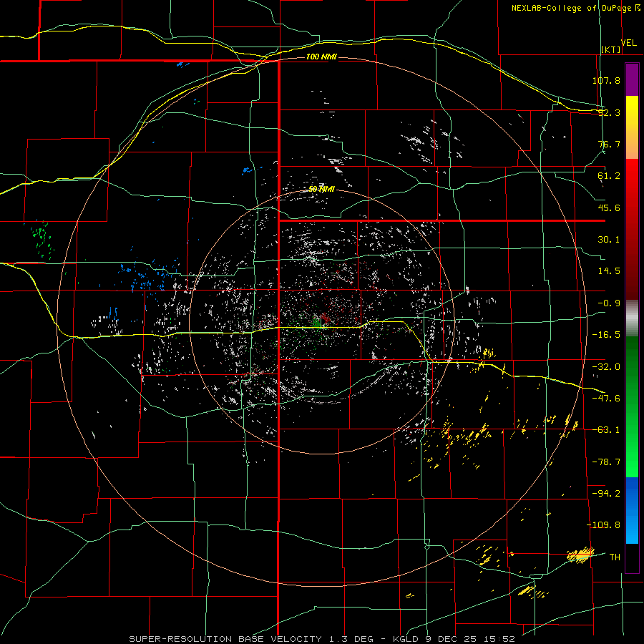Click the 107.8 velocity scale value
This screenshot has height=644, width=644.
tap(606, 80)
